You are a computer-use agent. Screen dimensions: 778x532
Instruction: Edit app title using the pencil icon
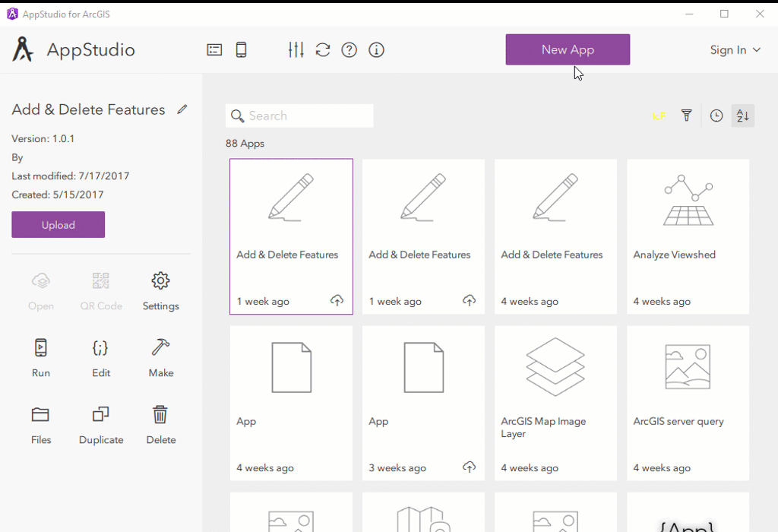point(182,109)
